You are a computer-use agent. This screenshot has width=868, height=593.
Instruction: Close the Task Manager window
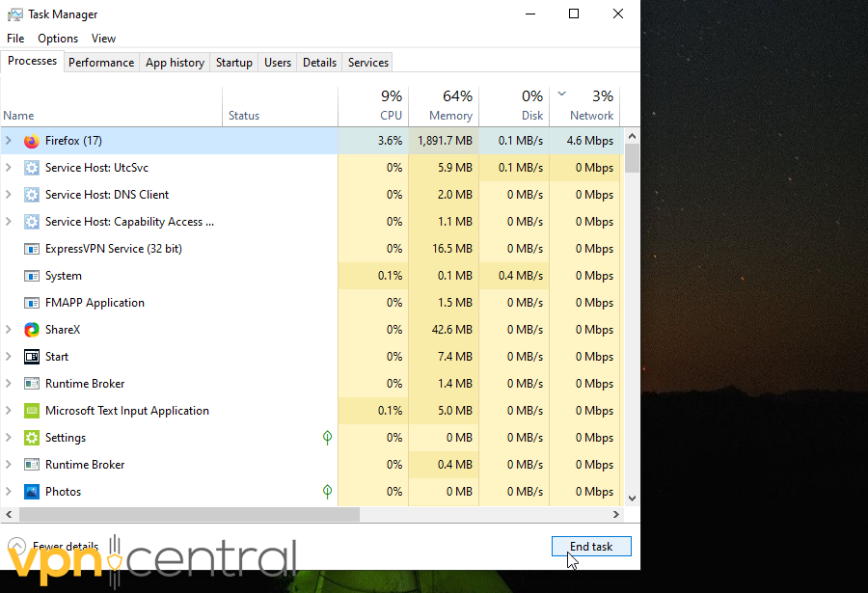(x=618, y=13)
